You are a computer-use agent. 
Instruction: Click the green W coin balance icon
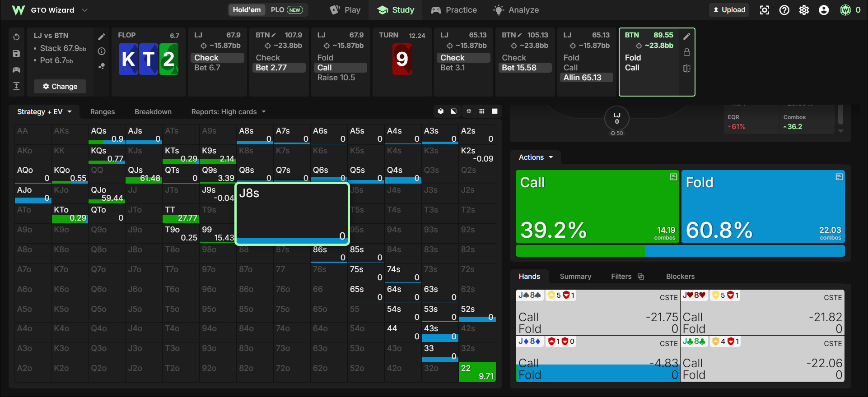click(x=845, y=10)
